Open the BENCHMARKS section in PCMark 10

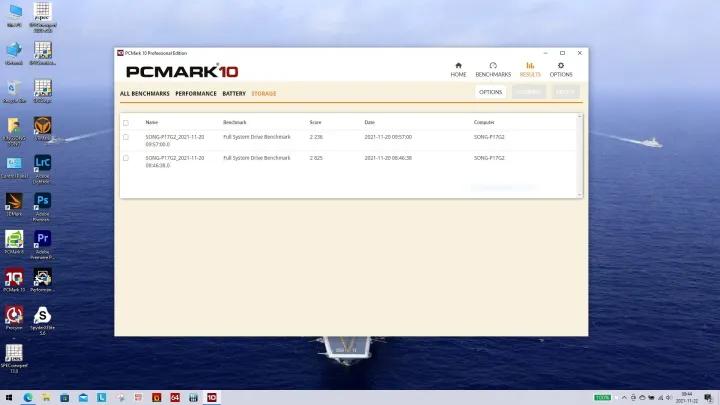point(493,69)
